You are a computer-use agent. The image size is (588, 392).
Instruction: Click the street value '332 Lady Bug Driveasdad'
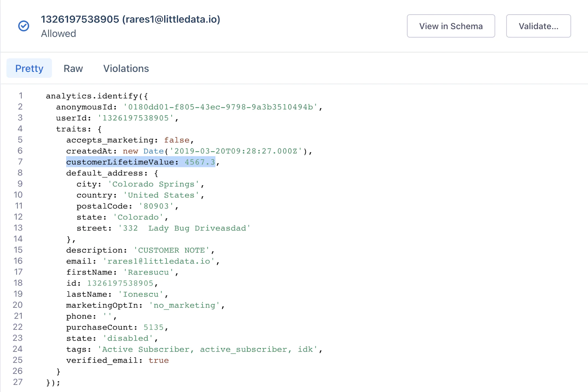[x=184, y=228]
